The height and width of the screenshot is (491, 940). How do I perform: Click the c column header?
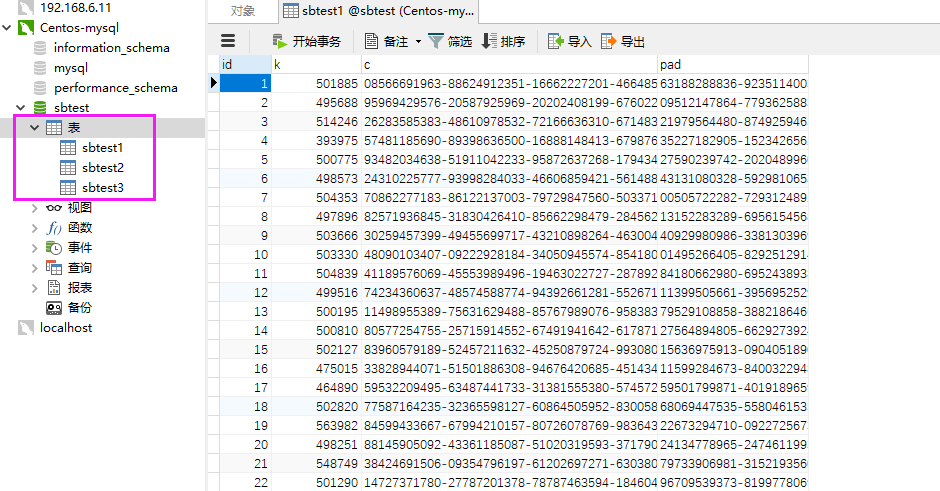click(510, 64)
